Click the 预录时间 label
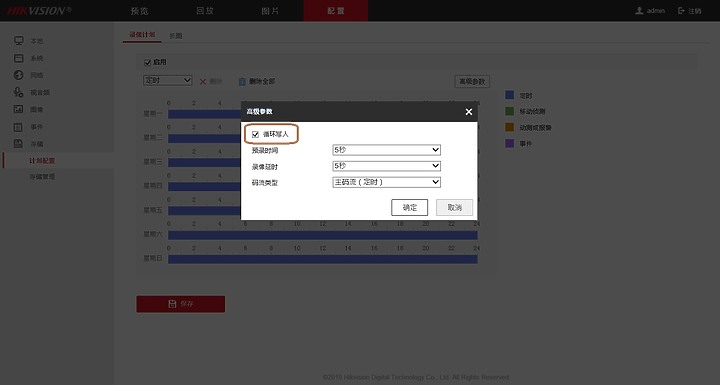 264,150
